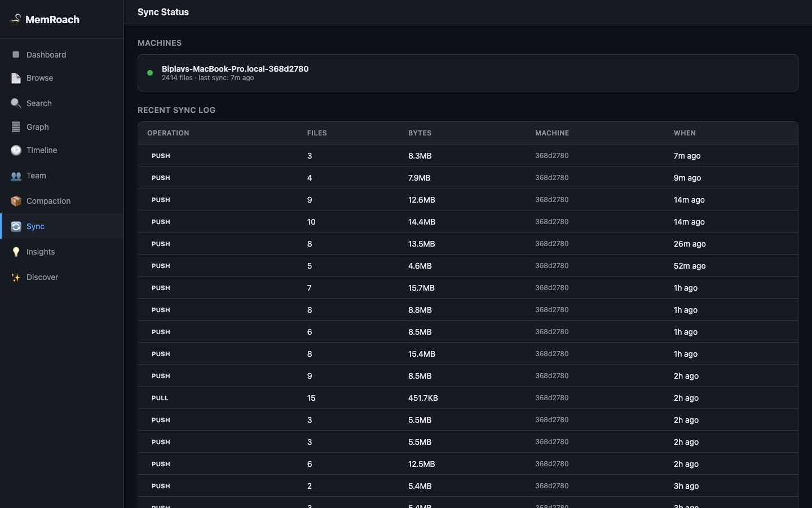Image resolution: width=812 pixels, height=508 pixels.
Task: Click the Dashboard sidebar icon
Action: tap(16, 55)
